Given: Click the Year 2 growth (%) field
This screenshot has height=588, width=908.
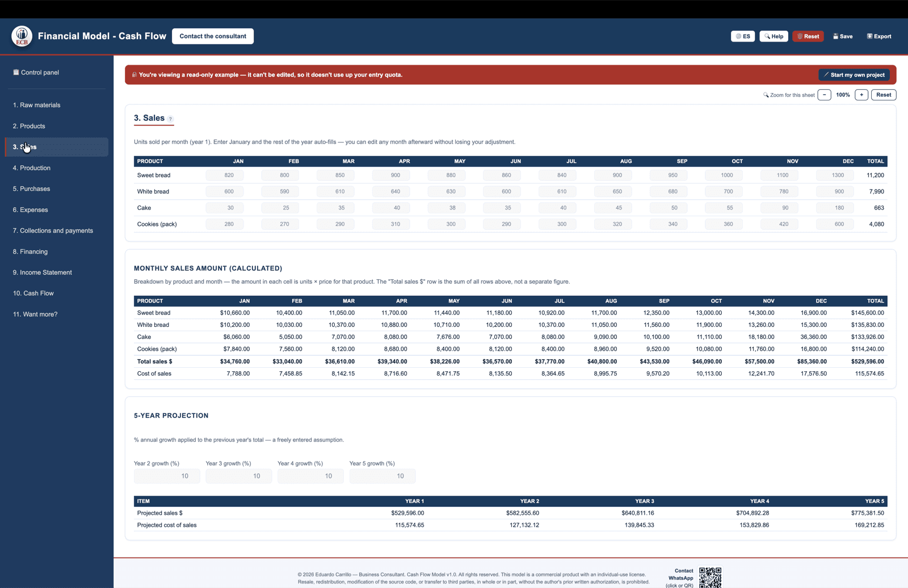Looking at the screenshot, I should (167, 476).
